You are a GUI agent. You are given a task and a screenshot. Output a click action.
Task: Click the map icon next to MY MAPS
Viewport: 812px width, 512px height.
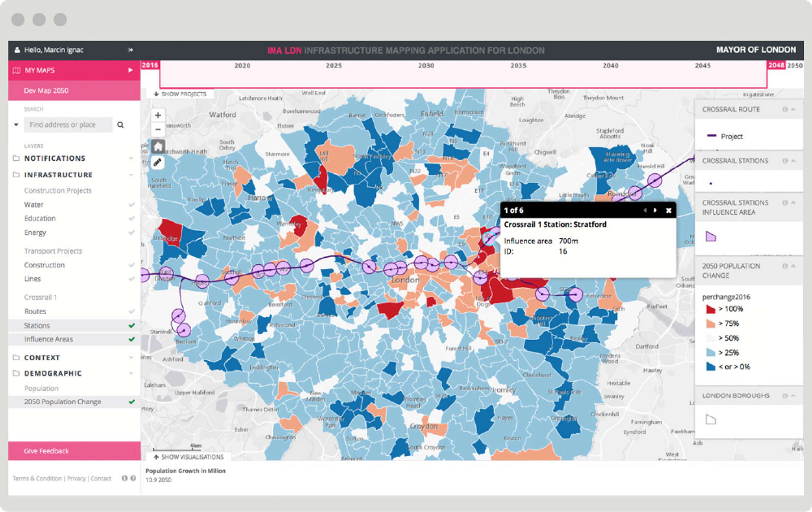tap(17, 70)
